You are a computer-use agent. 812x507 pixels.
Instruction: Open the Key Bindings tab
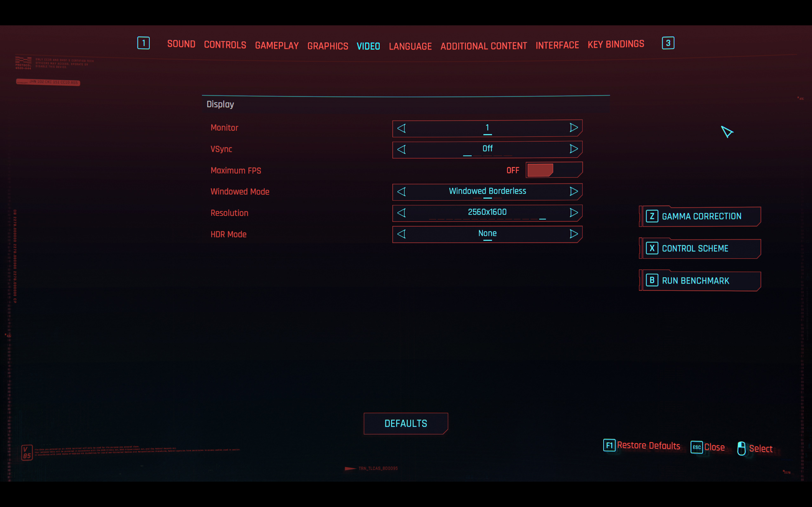[x=616, y=44]
